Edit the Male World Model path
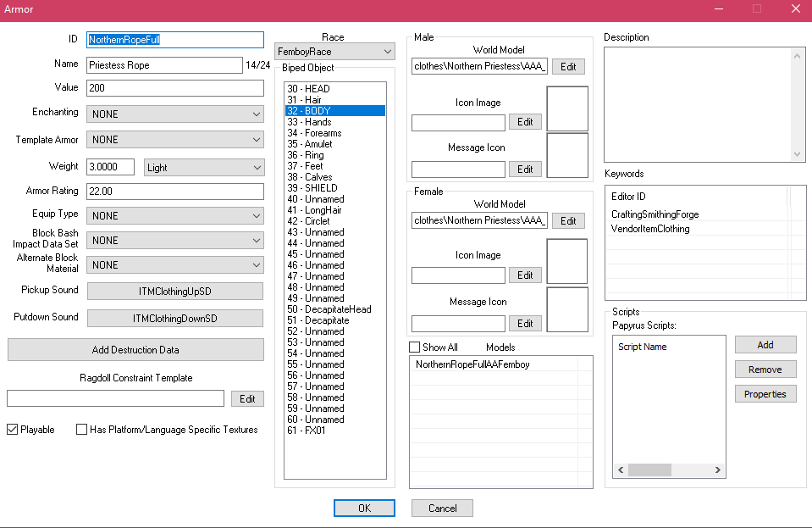 coord(568,66)
